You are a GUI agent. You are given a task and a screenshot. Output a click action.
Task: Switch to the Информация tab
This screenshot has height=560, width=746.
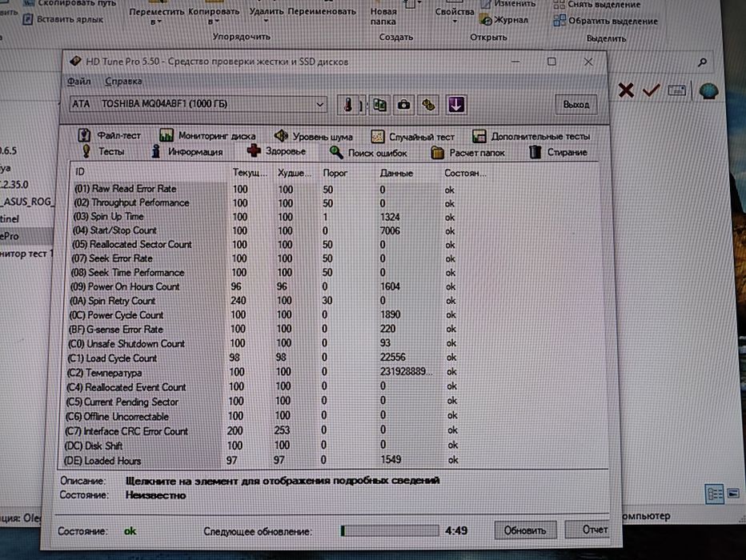click(187, 152)
